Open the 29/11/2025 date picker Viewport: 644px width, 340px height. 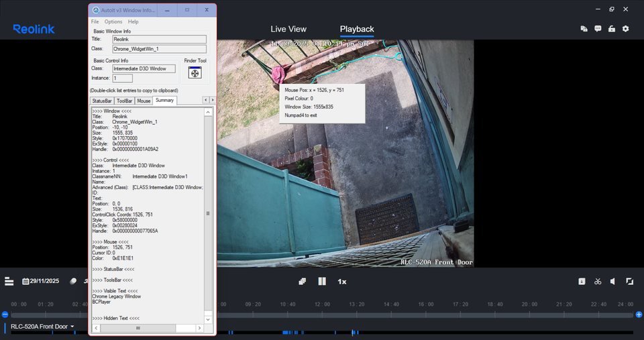pos(41,281)
